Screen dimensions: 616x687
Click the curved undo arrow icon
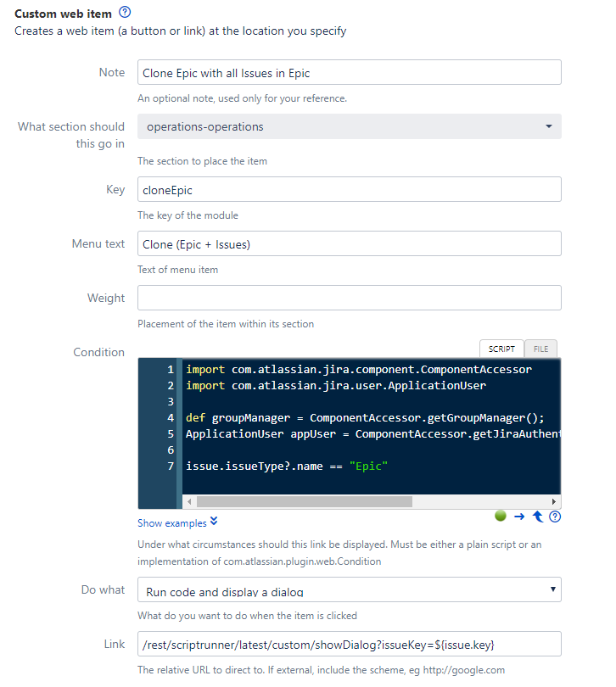537,516
